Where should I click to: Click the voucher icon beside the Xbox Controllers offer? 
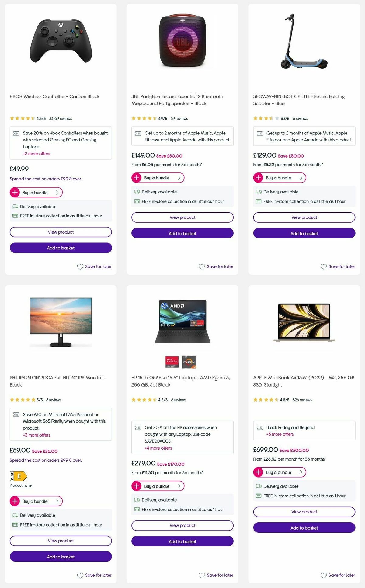(17, 133)
